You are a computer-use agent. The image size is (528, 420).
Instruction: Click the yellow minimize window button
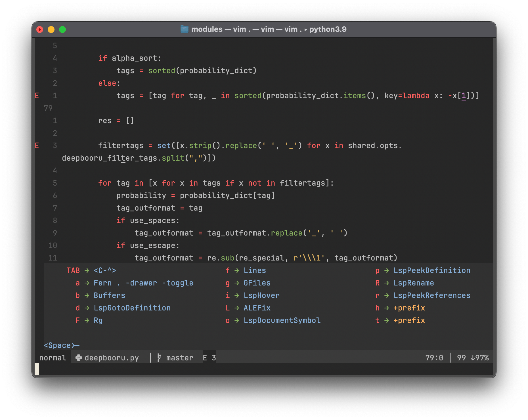pos(51,30)
